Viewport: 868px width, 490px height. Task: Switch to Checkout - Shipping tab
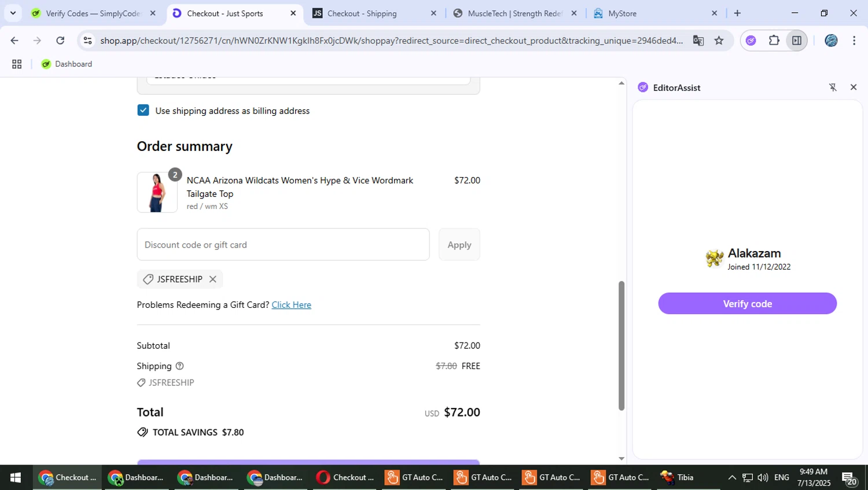(x=362, y=13)
